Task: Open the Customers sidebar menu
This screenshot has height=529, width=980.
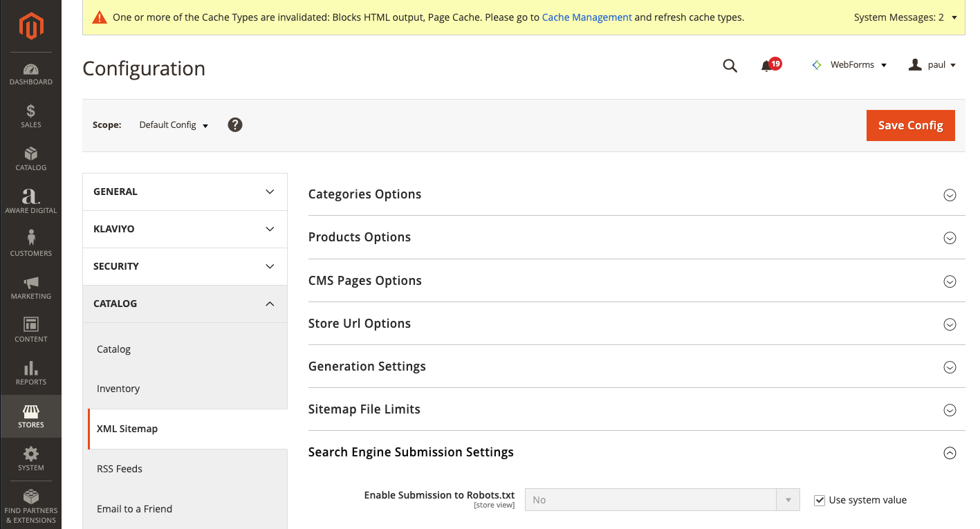Action: coord(30,245)
